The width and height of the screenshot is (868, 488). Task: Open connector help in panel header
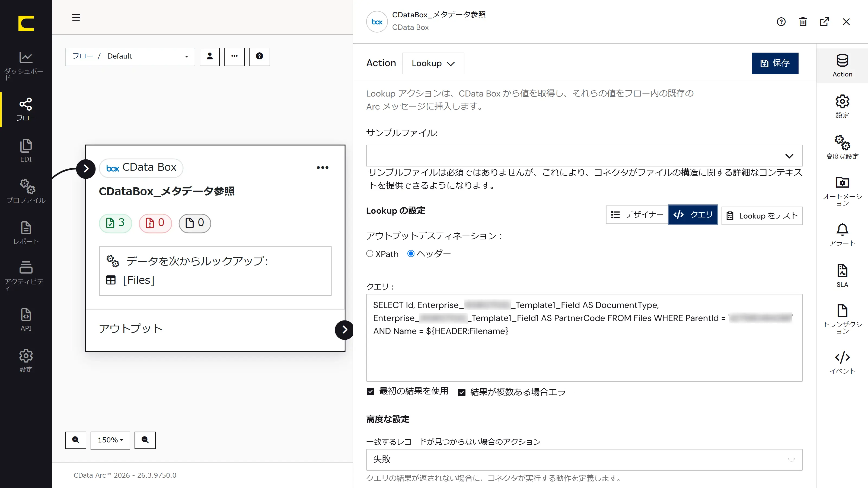pyautogui.click(x=781, y=22)
